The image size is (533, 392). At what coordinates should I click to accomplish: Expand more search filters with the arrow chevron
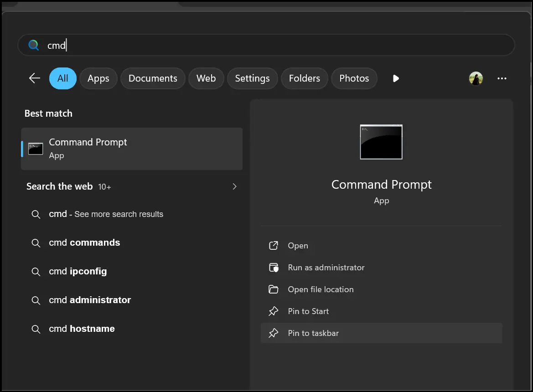click(x=395, y=78)
